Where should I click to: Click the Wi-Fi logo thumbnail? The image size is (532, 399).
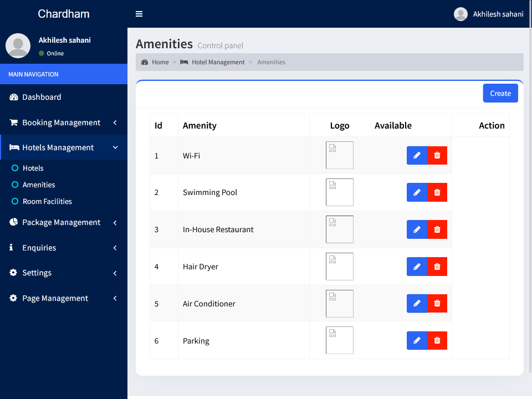(x=339, y=155)
